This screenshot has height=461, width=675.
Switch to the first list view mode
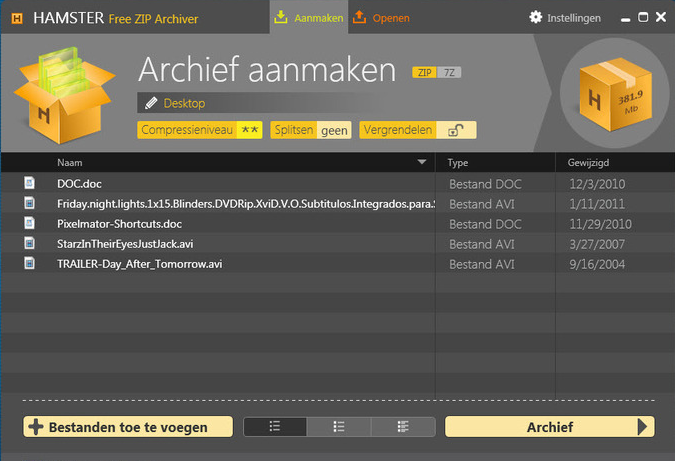coord(275,427)
